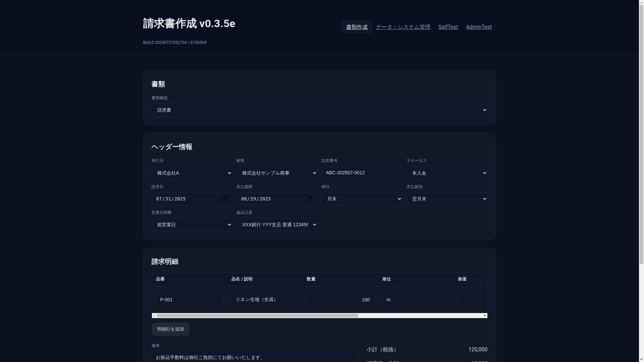The width and height of the screenshot is (644, 362).
Task: Click the 品名 field リネン生地（生成）
Action: (x=265, y=300)
